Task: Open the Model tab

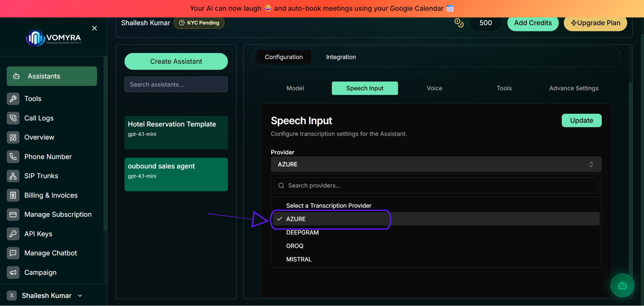Action: (x=295, y=88)
